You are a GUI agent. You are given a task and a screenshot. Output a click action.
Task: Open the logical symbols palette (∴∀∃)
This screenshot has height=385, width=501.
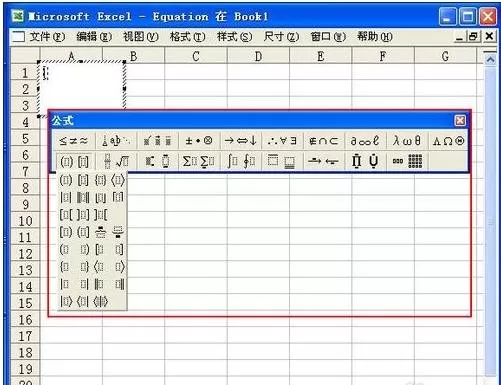[x=282, y=141]
